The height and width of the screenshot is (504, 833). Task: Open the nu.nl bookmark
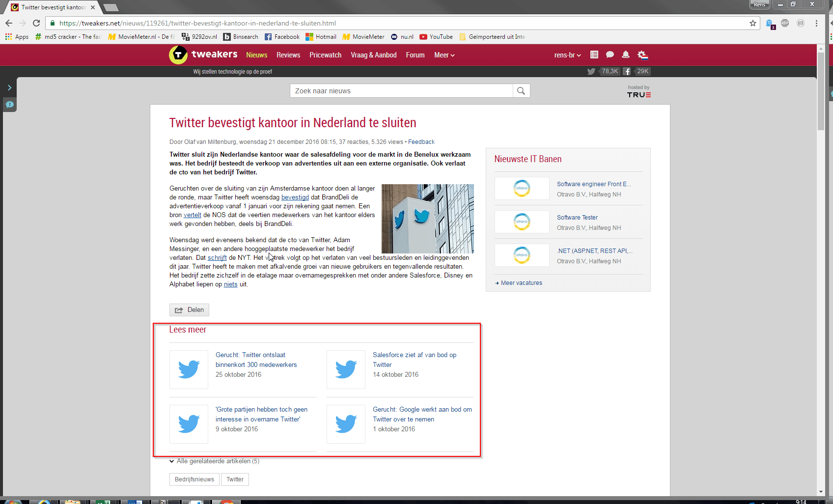tap(402, 37)
